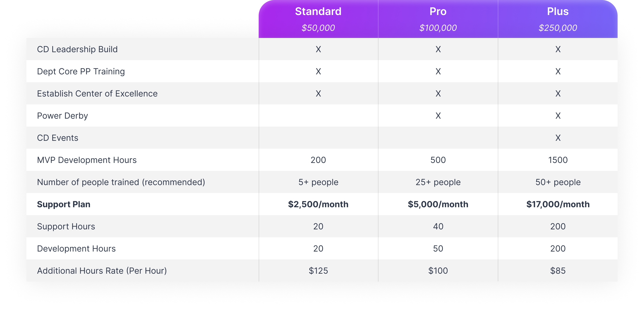This screenshot has height=309, width=644.
Task: Click Establish Center of Excellence label
Action: tap(97, 93)
